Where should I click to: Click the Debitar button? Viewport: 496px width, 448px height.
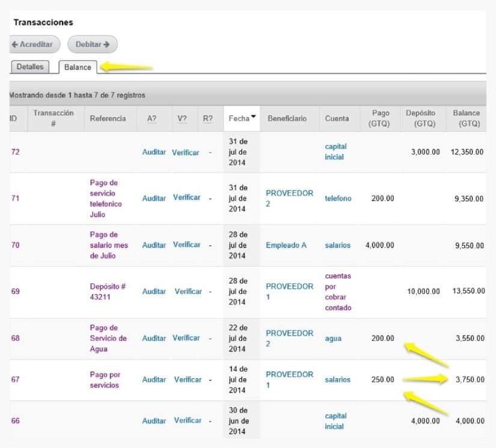tap(93, 44)
